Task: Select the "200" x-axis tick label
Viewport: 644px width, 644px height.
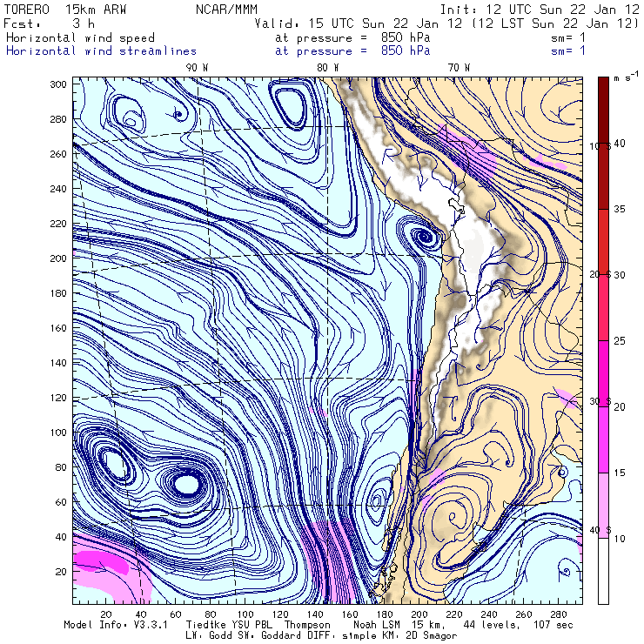Action: tap(419, 614)
